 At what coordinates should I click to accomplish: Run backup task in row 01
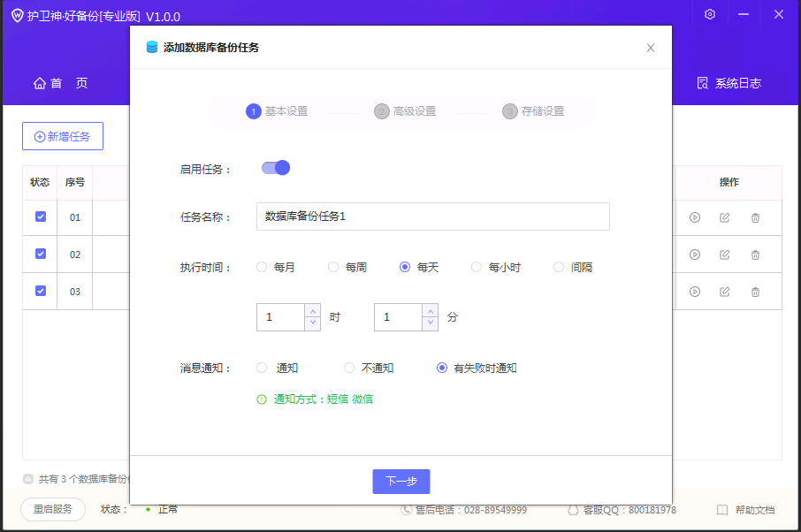tap(695, 217)
